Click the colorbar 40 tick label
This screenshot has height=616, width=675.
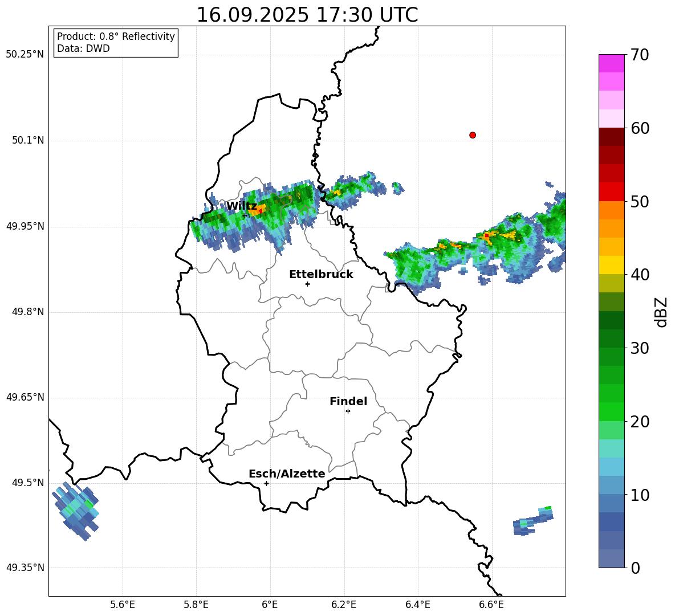click(x=640, y=275)
